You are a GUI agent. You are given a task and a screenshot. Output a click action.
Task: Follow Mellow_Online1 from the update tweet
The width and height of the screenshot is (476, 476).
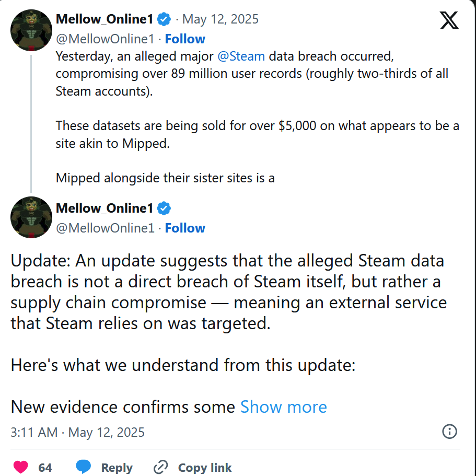(x=185, y=228)
